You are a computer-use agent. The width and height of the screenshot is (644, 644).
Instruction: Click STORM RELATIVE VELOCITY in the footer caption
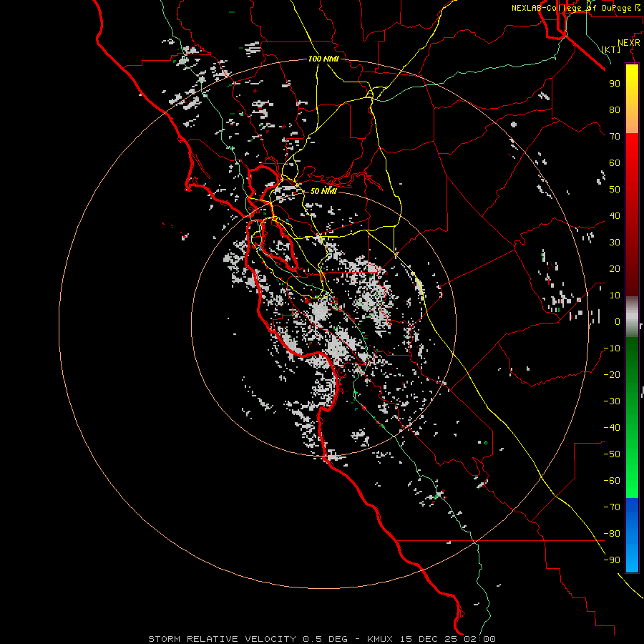pos(222,639)
